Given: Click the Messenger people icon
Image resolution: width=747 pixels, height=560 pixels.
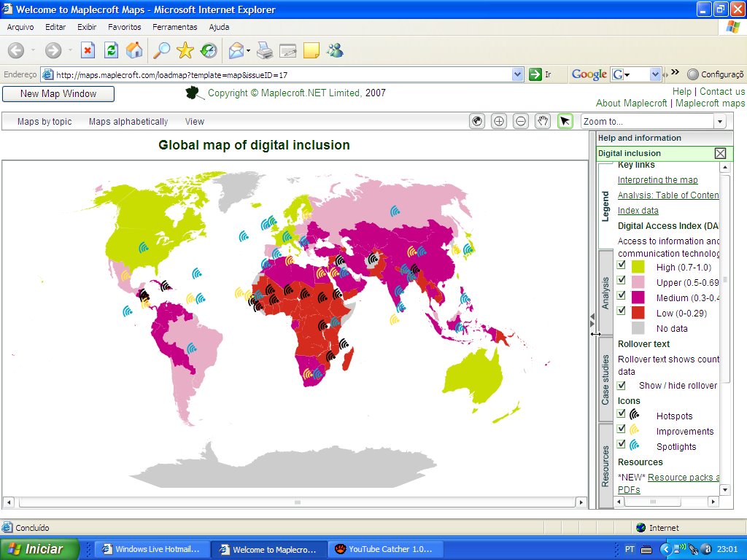Looking at the screenshot, I should (336, 50).
